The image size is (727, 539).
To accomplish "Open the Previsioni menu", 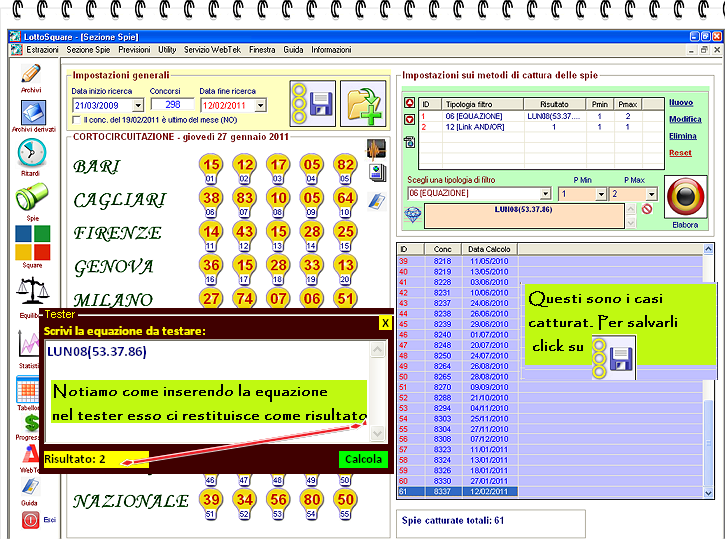I will click(x=133, y=49).
